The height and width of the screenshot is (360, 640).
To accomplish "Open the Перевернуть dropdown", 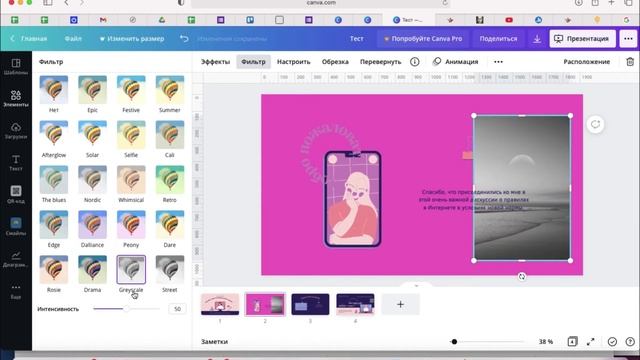I will [x=380, y=62].
